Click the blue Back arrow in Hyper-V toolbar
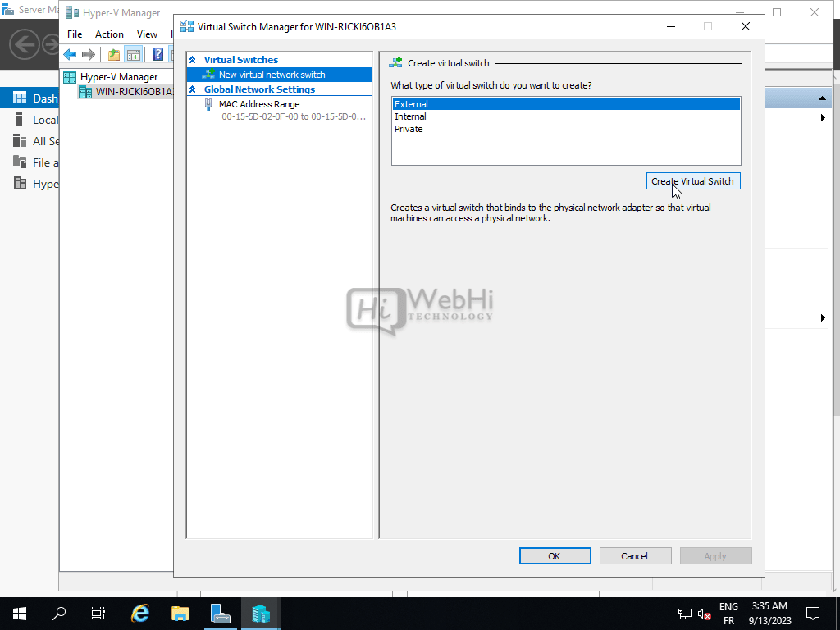 (x=70, y=55)
